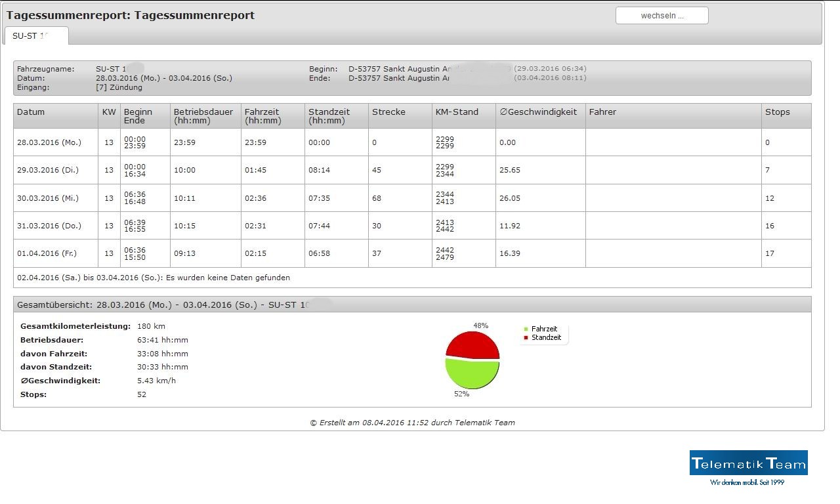Click the KW column header

tap(109, 112)
